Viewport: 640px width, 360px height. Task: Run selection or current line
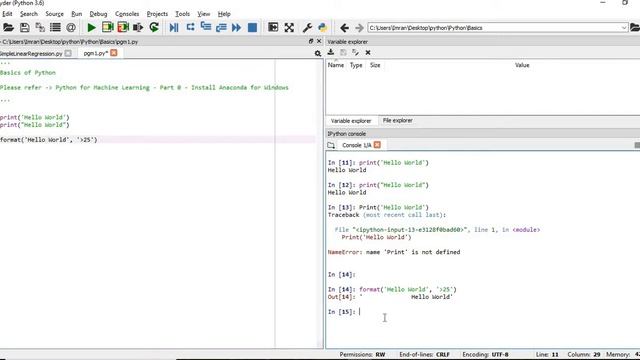click(138, 27)
